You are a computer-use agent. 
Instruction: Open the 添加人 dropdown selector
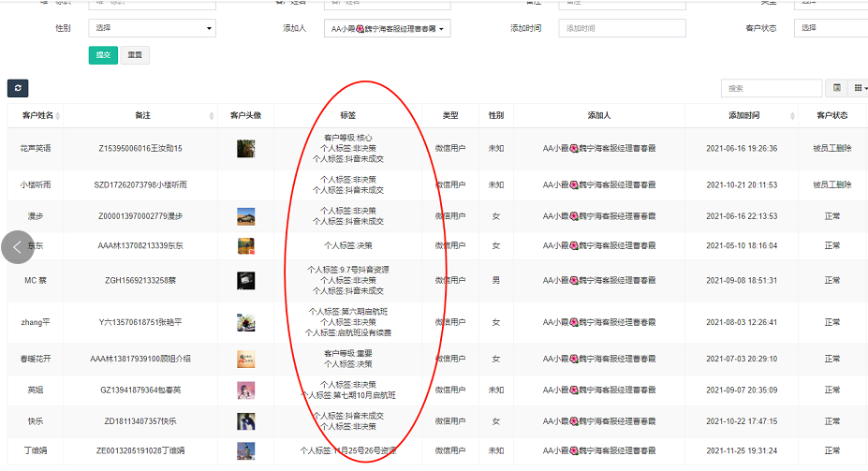point(388,28)
